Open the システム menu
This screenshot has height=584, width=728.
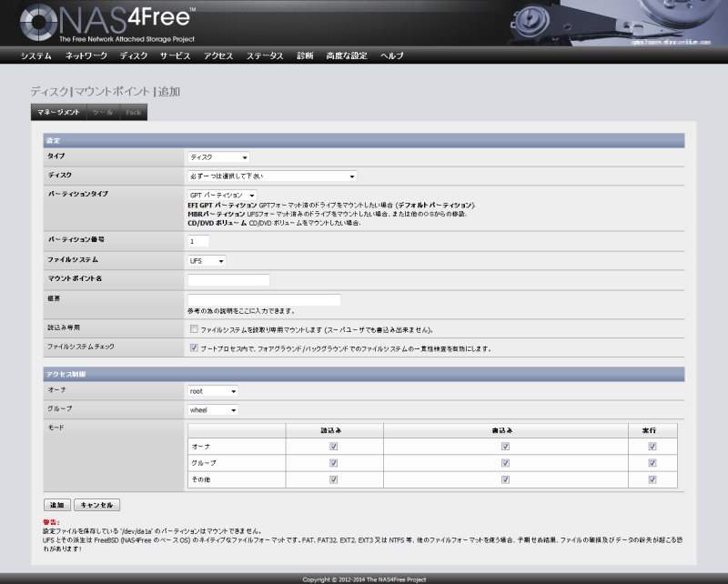pyautogui.click(x=35, y=55)
